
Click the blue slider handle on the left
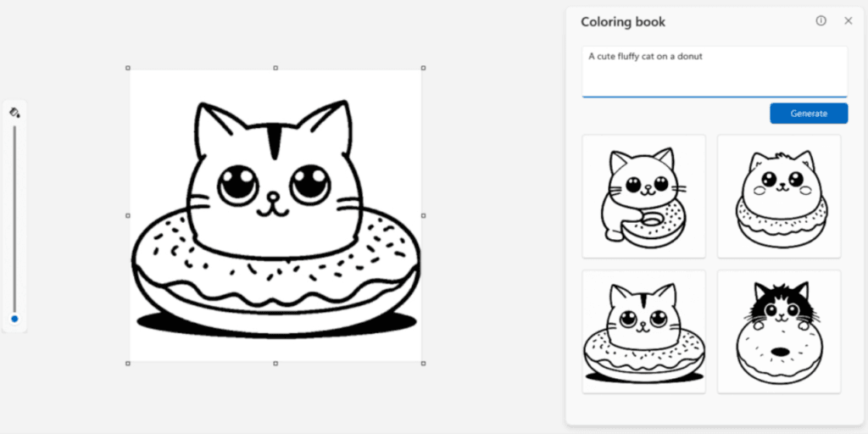(x=14, y=320)
